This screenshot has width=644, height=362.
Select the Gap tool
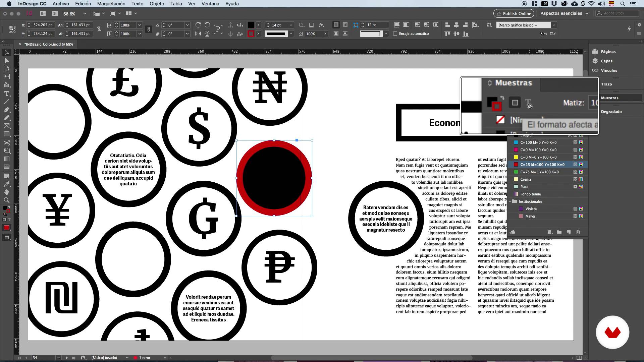point(6,76)
